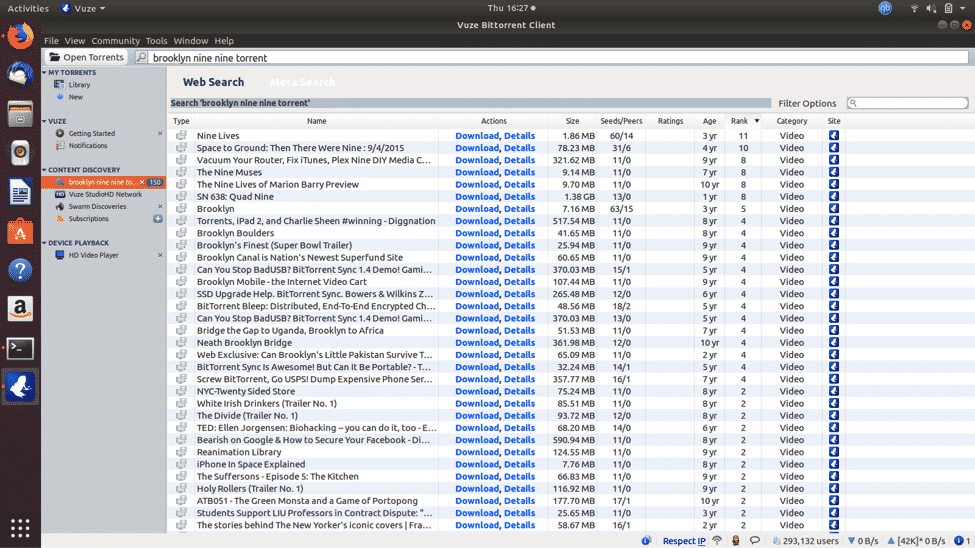Viewport: 975px width, 548px height.
Task: Open the File menu
Action: pos(51,40)
